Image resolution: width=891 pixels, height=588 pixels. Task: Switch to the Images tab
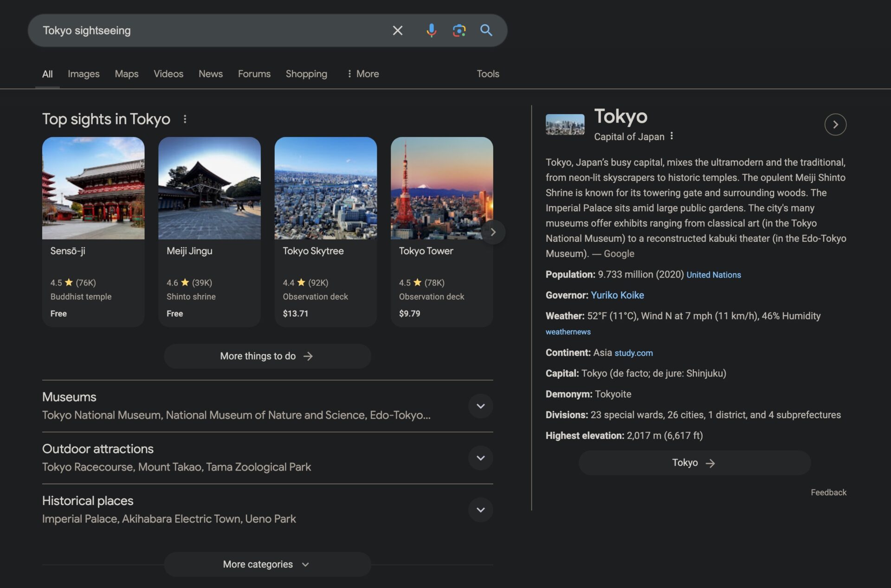pos(84,74)
